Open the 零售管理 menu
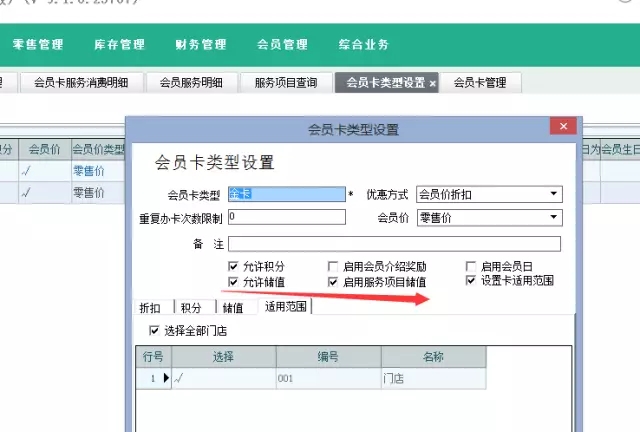 pyautogui.click(x=38, y=45)
